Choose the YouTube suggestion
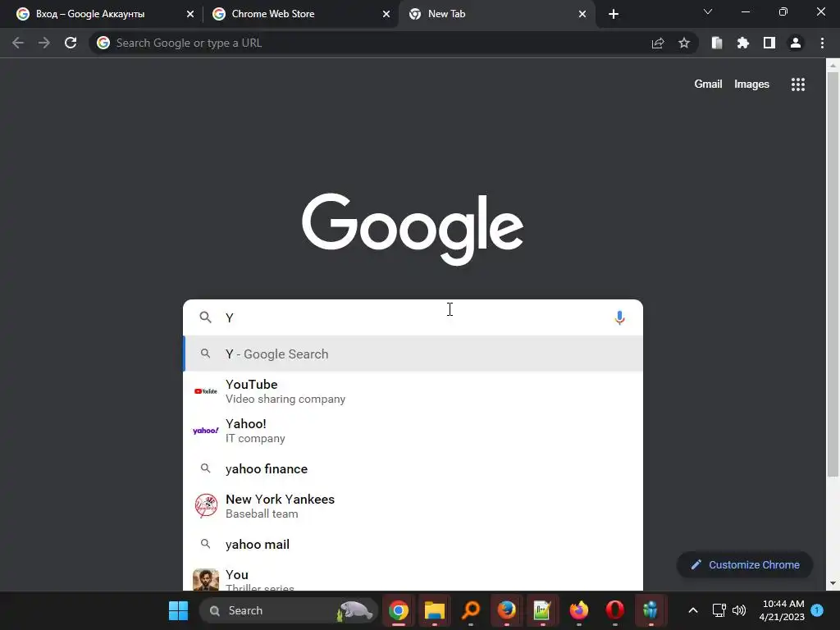 [413, 391]
